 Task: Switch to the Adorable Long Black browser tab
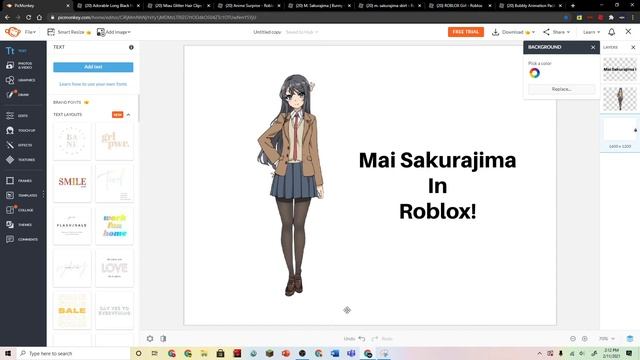(x=108, y=6)
